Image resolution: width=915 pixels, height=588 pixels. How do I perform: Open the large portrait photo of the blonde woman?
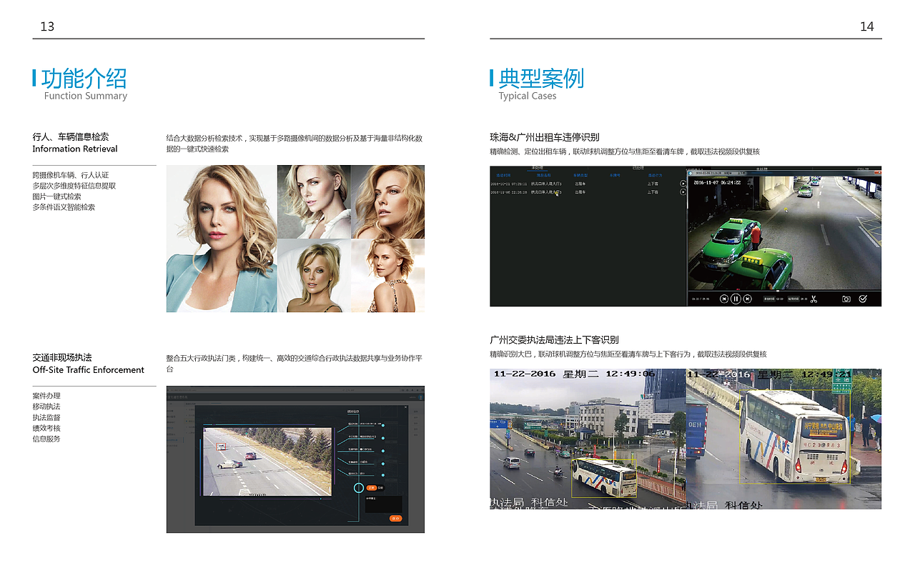[x=221, y=239]
